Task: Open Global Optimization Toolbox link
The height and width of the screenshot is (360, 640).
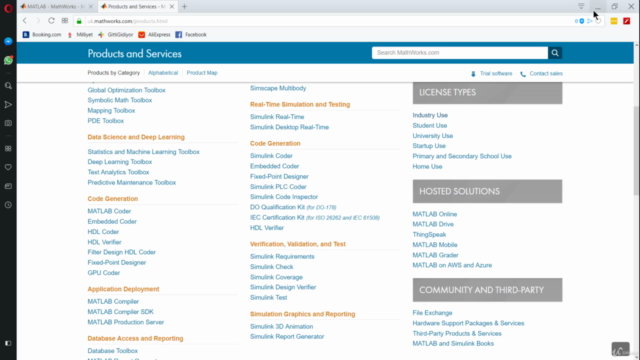Action: point(126,90)
